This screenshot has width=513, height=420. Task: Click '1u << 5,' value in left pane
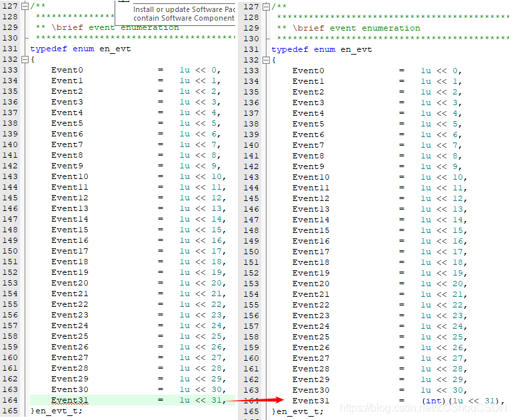200,123
